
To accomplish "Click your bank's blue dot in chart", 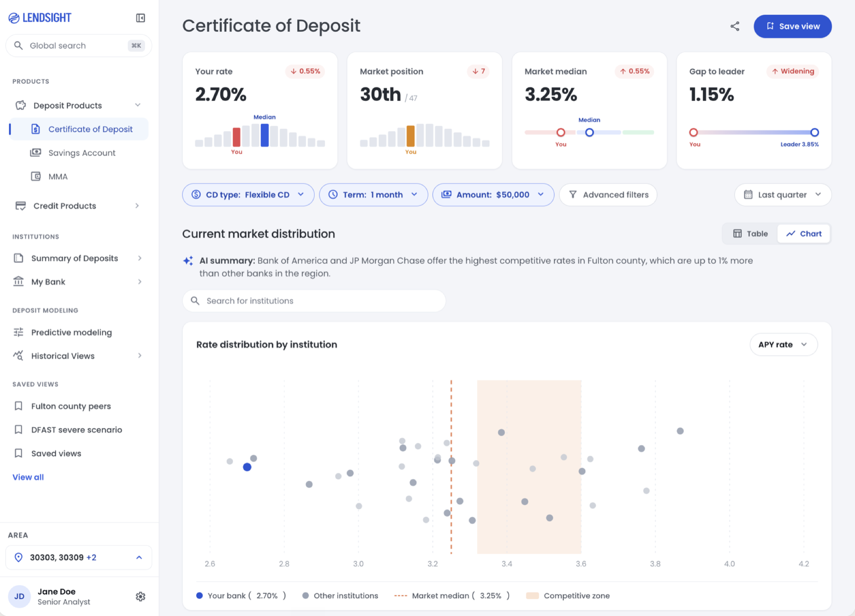I will (247, 467).
